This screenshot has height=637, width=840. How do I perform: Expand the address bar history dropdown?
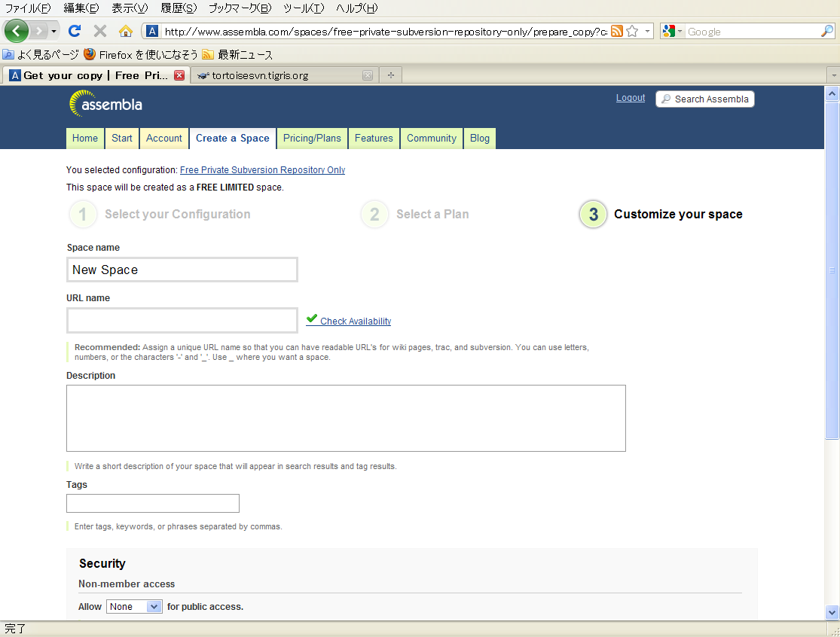pyautogui.click(x=648, y=32)
